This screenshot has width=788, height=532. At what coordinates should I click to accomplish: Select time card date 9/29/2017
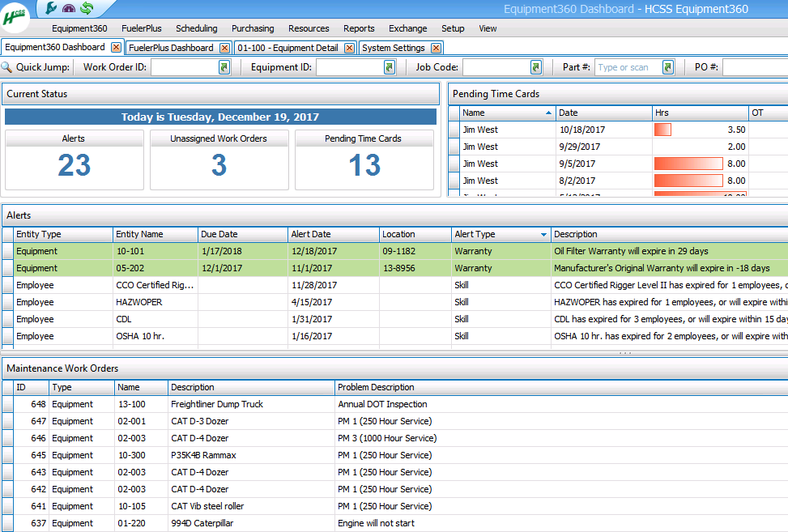pos(579,147)
